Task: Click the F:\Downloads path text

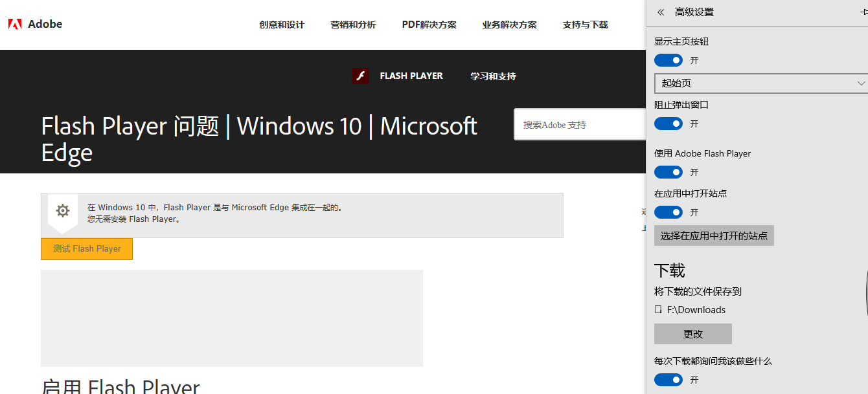Action: click(696, 310)
